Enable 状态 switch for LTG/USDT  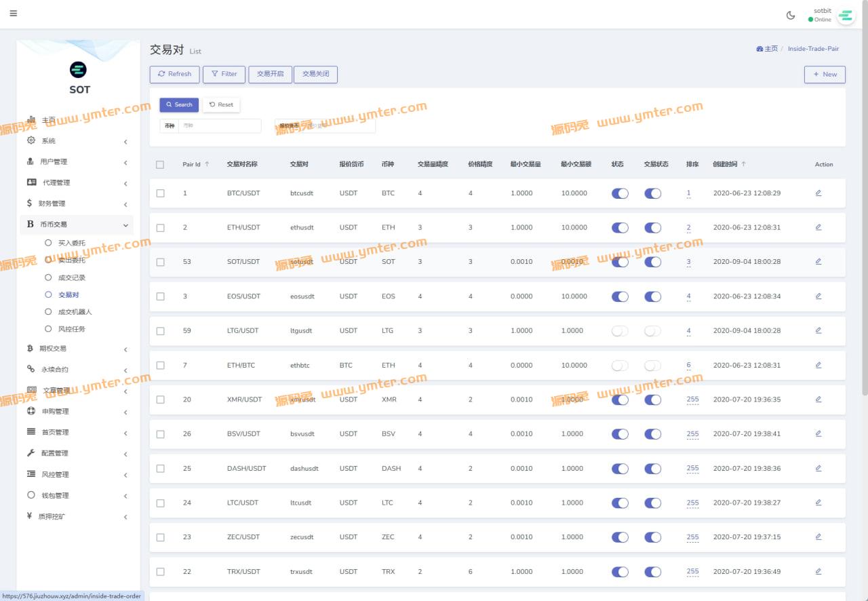620,330
